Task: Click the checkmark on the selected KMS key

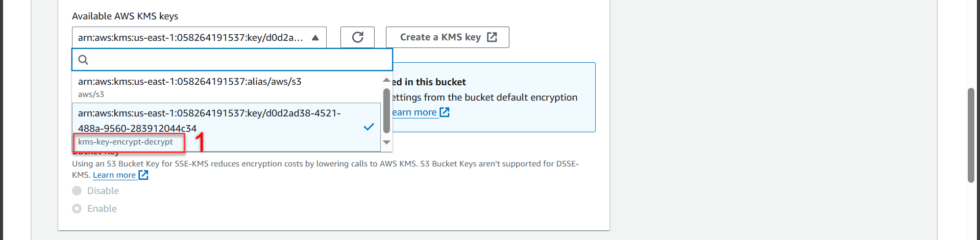Action: tap(369, 127)
